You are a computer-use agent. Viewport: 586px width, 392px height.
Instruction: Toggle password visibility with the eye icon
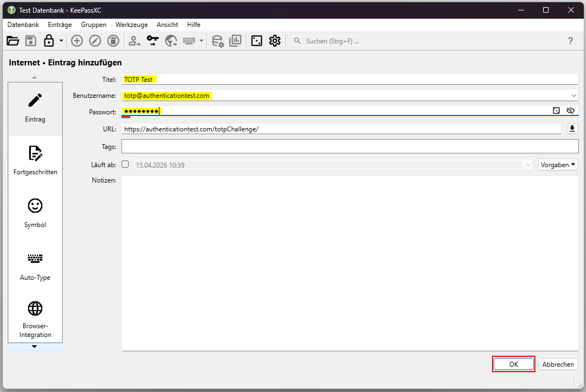pyautogui.click(x=571, y=111)
